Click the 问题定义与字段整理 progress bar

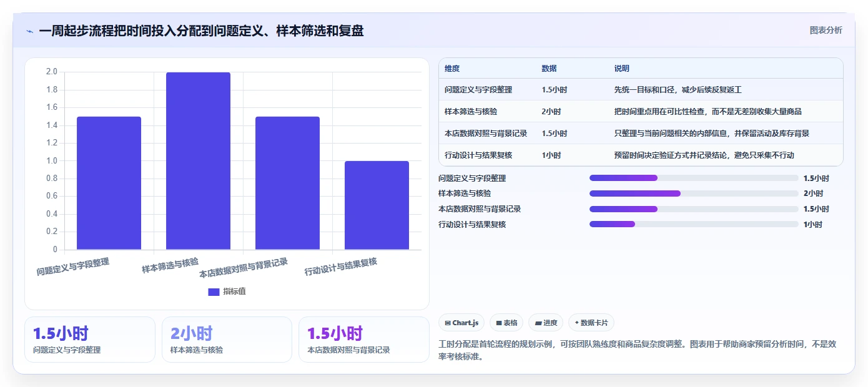click(x=694, y=178)
